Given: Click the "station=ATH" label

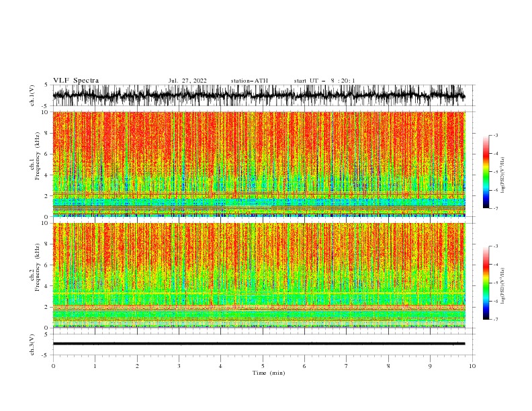Looking at the screenshot, I should point(249,81).
